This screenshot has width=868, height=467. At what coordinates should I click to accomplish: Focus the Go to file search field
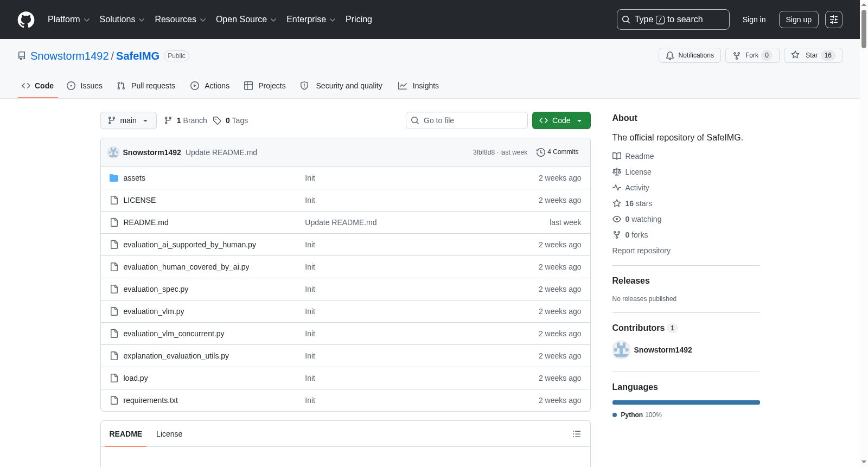[467, 120]
